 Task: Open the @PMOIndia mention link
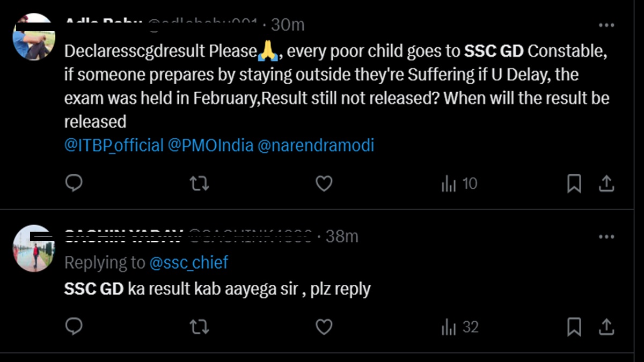point(210,145)
